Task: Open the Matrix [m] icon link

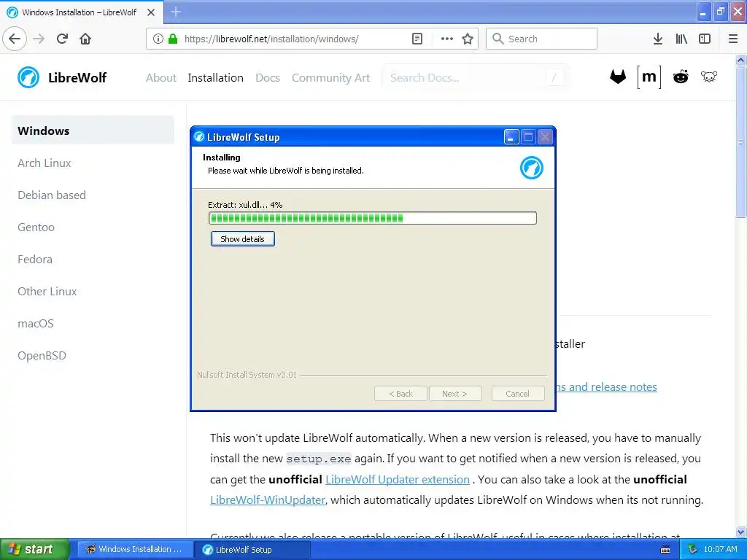Action: point(649,77)
